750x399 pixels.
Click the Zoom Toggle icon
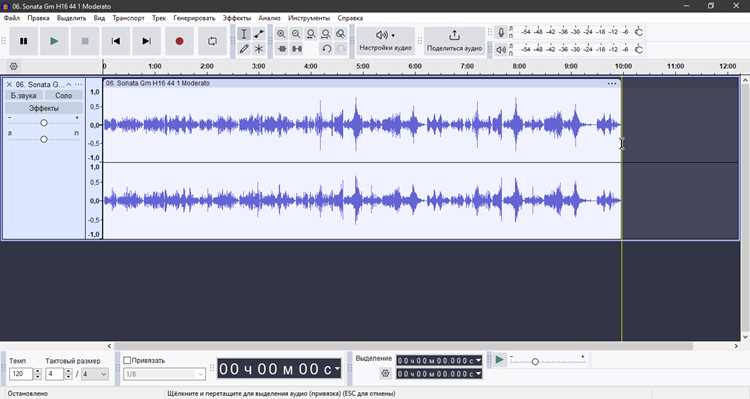tap(341, 34)
